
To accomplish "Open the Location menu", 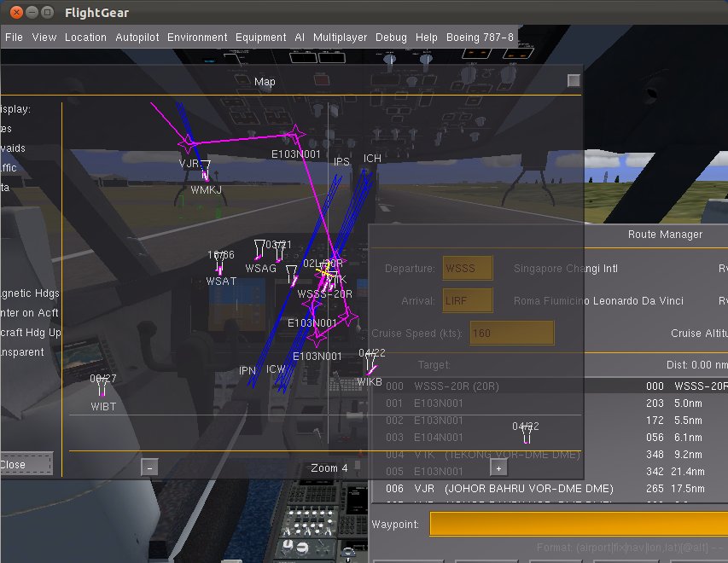I will point(85,38).
